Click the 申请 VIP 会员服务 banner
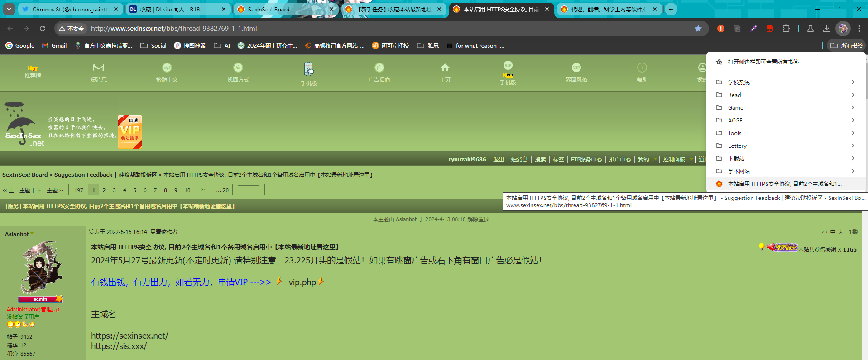The width and height of the screenshot is (868, 360). [x=130, y=131]
